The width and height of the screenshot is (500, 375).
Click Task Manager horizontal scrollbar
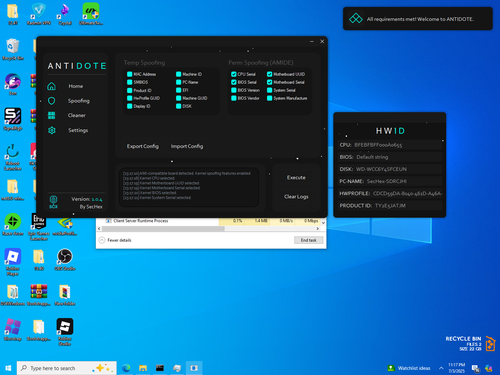pos(210,229)
